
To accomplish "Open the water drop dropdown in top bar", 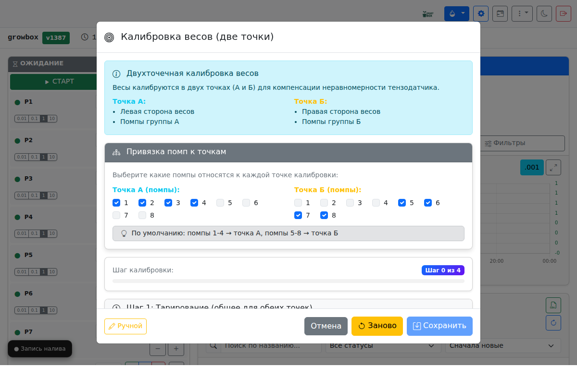I will (x=456, y=13).
